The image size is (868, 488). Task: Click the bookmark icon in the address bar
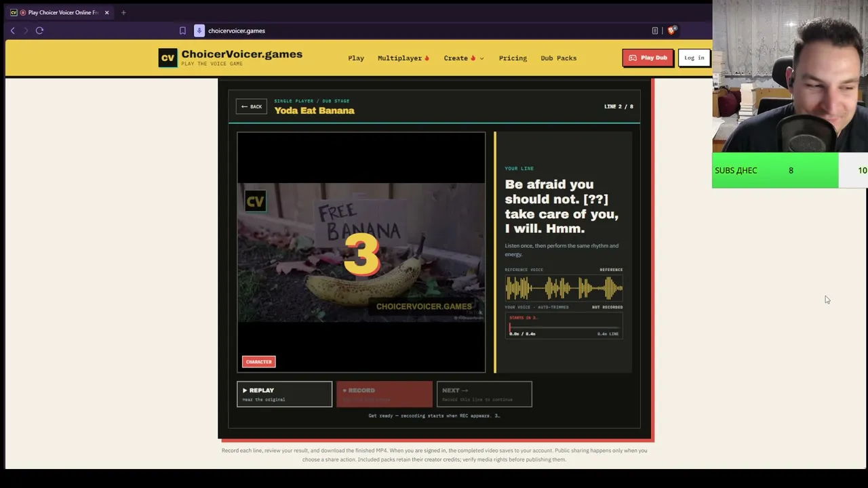(x=182, y=30)
